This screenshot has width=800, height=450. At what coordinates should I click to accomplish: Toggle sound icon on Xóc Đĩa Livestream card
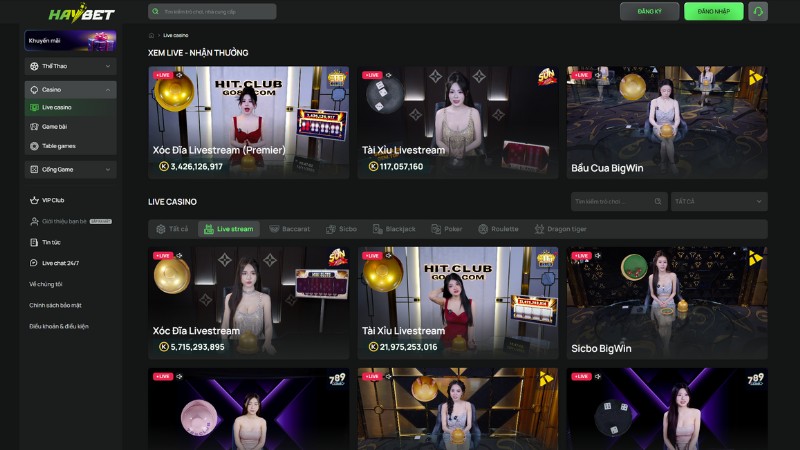pyautogui.click(x=179, y=256)
